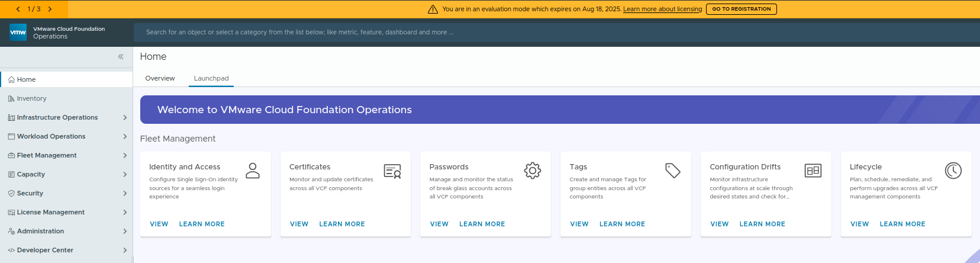The image size is (980, 263).
Task: Click the Home house icon in sidebar
Action: coord(11,79)
